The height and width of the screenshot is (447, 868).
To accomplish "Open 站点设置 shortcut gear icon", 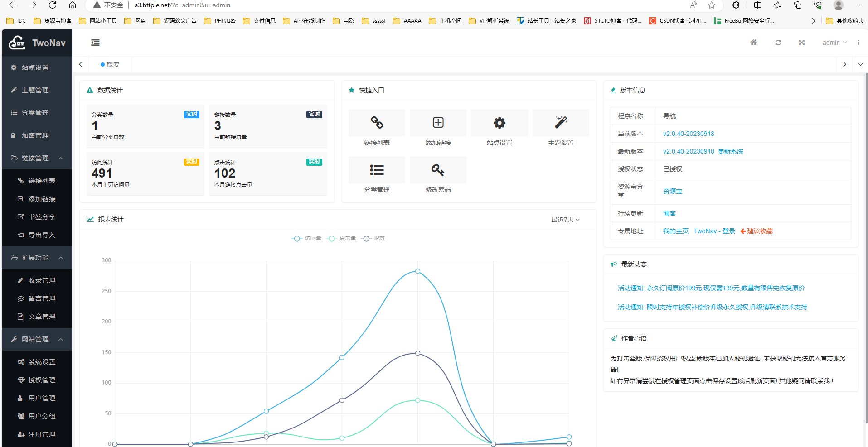I will point(499,122).
